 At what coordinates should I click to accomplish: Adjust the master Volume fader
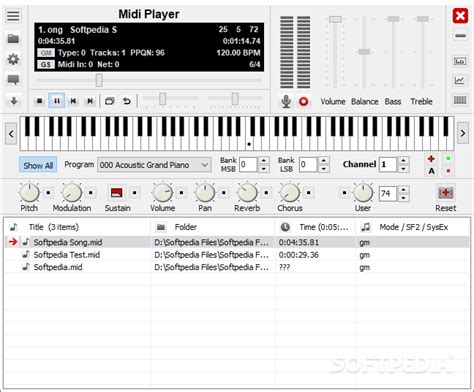point(335,19)
